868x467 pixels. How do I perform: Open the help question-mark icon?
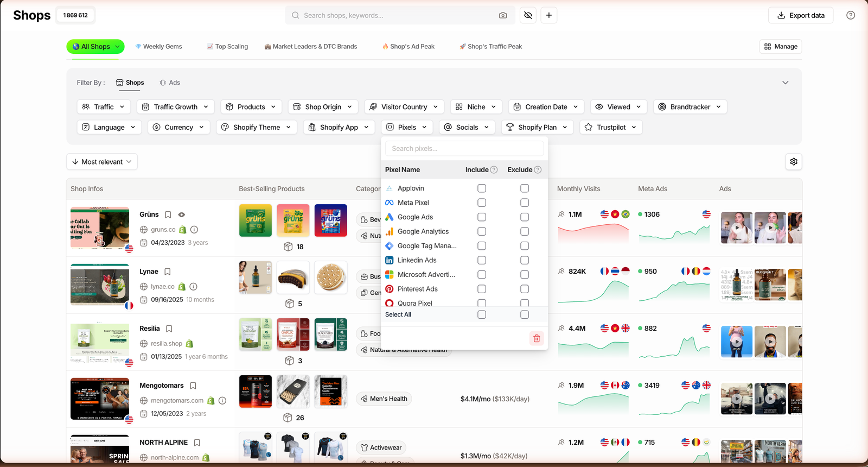851,15
